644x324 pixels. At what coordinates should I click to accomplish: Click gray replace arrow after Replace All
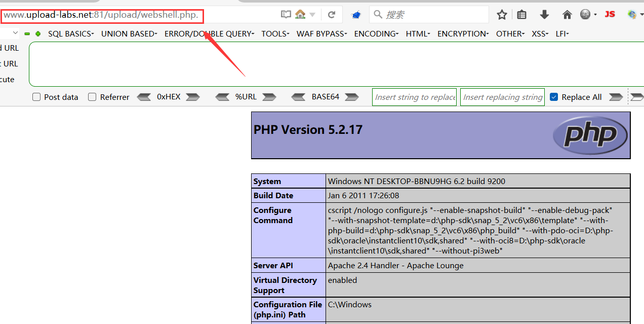(x=616, y=97)
